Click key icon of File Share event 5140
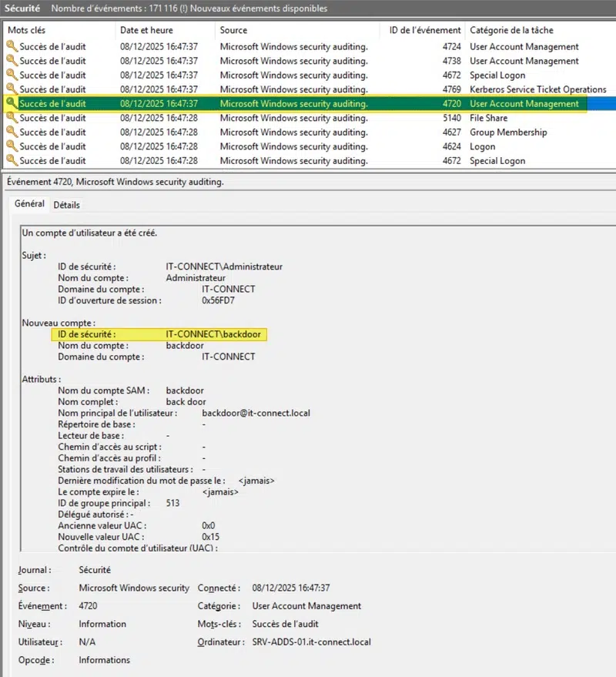The height and width of the screenshot is (677, 616). tap(12, 118)
